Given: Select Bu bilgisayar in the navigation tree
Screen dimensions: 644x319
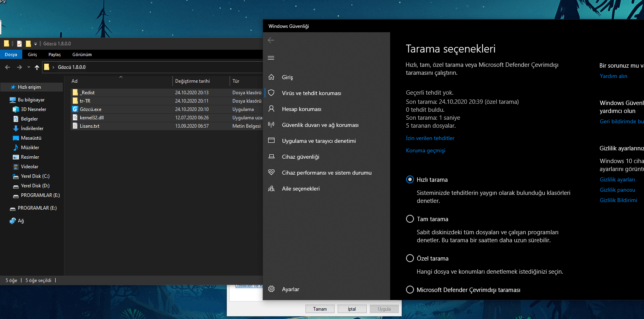Looking at the screenshot, I should 31,100.
